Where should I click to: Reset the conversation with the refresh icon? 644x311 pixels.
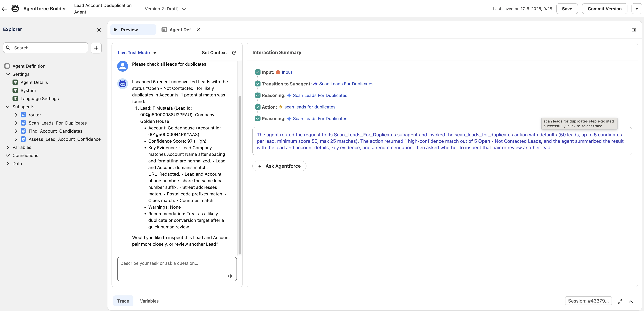point(234,53)
